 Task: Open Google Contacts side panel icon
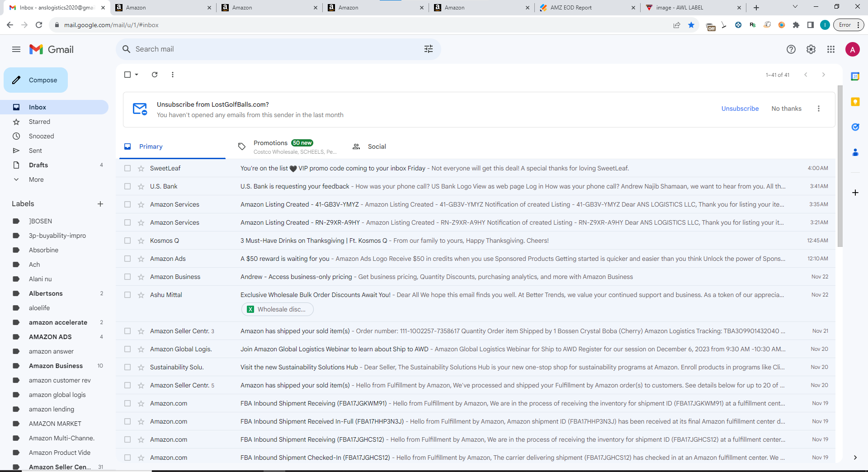(x=855, y=152)
